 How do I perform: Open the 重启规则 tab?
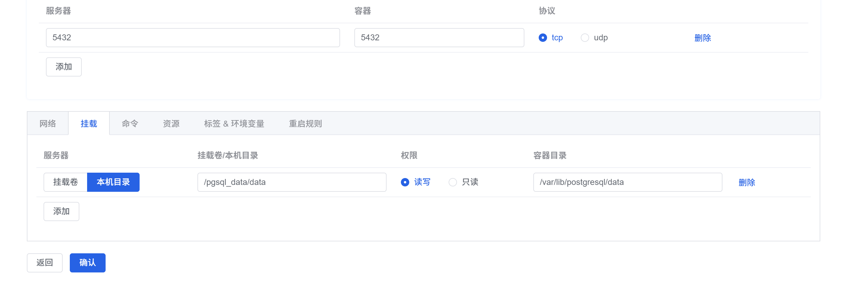[305, 123]
